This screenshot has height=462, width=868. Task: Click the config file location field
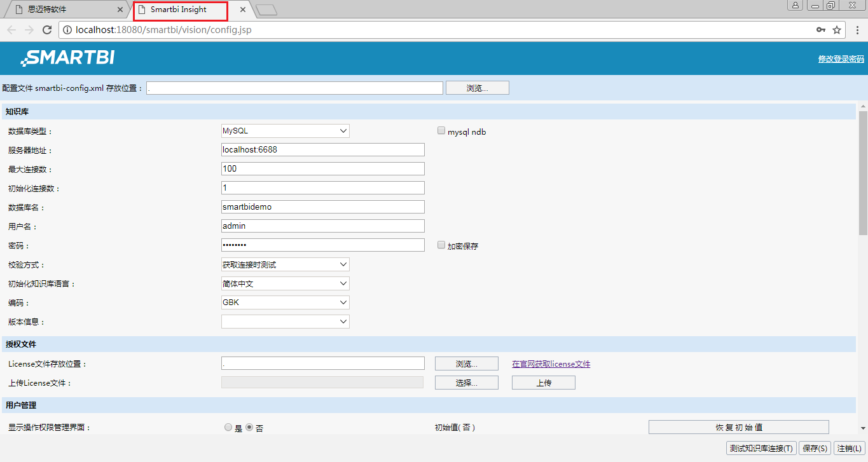tap(294, 88)
